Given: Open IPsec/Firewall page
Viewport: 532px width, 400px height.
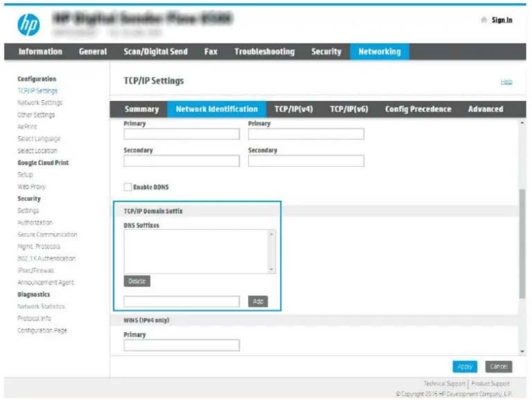Looking at the screenshot, I should coord(36,271).
